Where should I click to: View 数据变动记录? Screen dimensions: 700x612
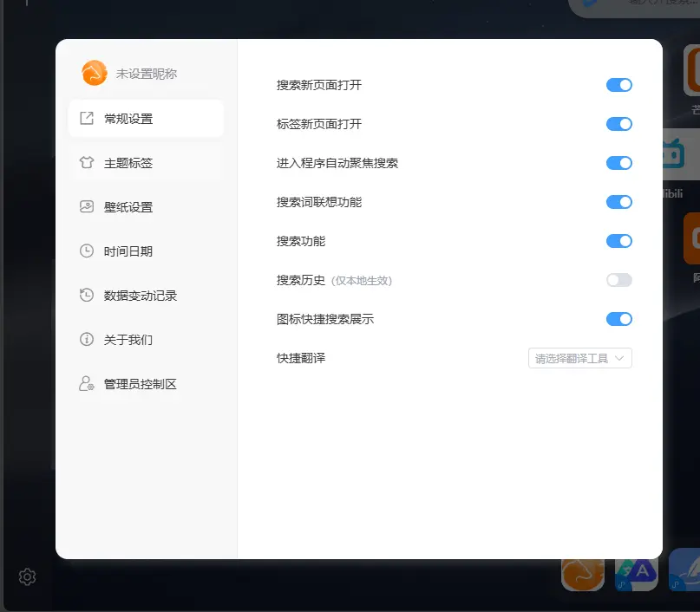tap(146, 295)
